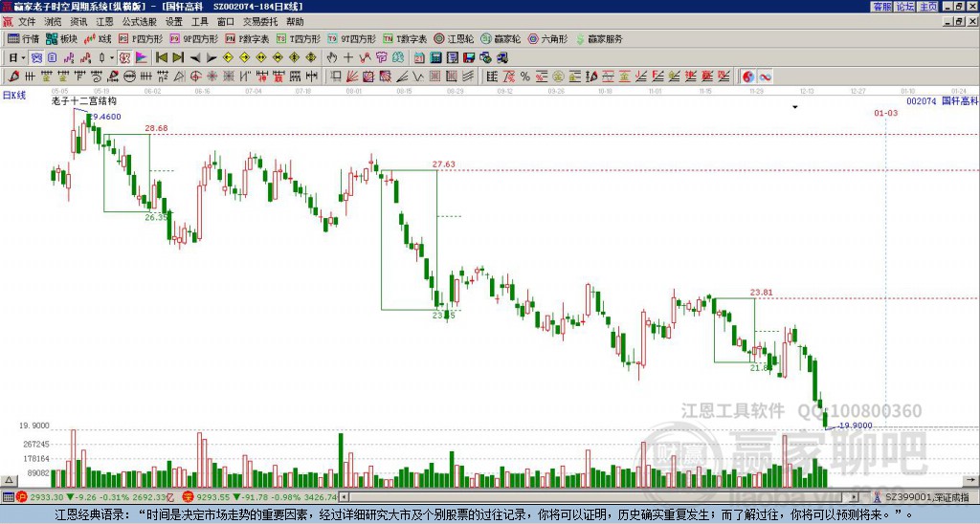Click the 23.81 price level label

point(761,292)
